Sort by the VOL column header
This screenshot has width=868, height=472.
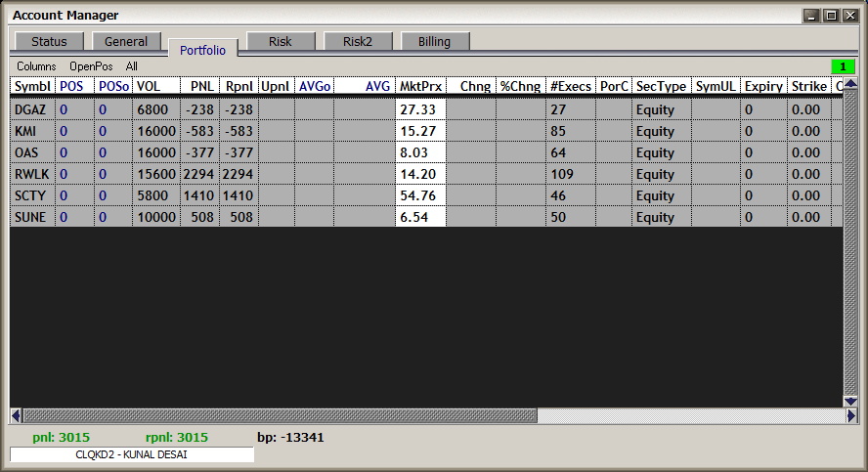(x=156, y=86)
